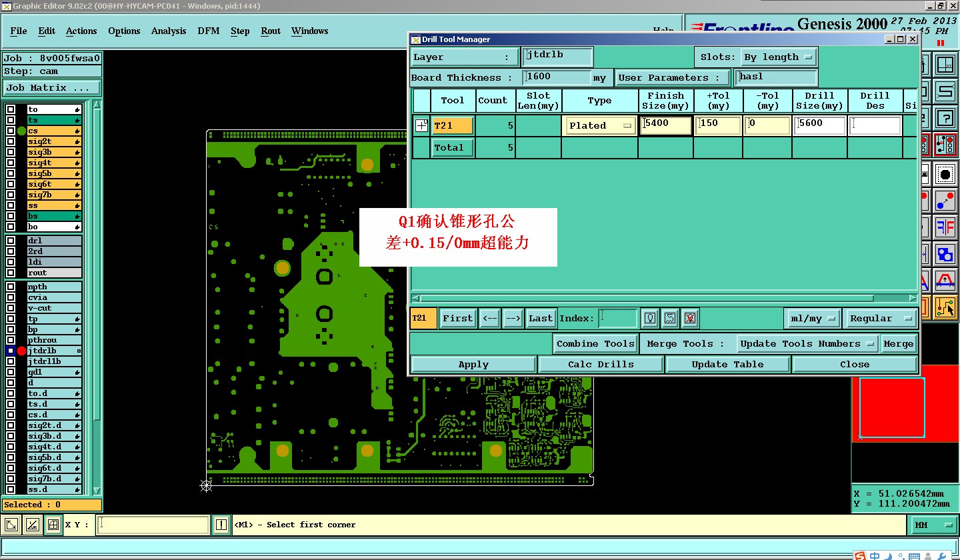This screenshot has height=560, width=960.
Task: Click the Last navigation button
Action: (x=541, y=319)
